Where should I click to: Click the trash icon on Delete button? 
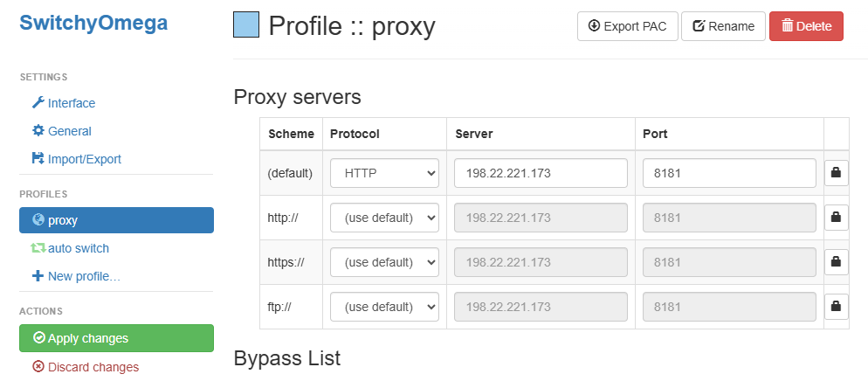click(787, 25)
